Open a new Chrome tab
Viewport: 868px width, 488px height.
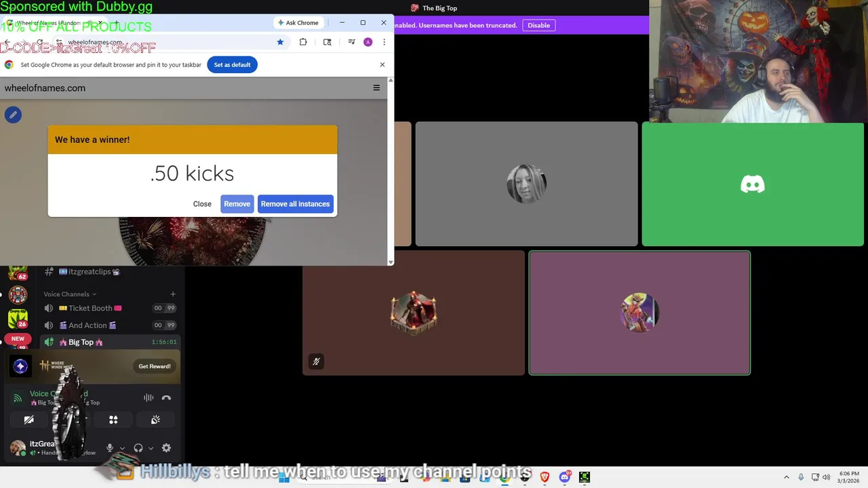coord(116,23)
